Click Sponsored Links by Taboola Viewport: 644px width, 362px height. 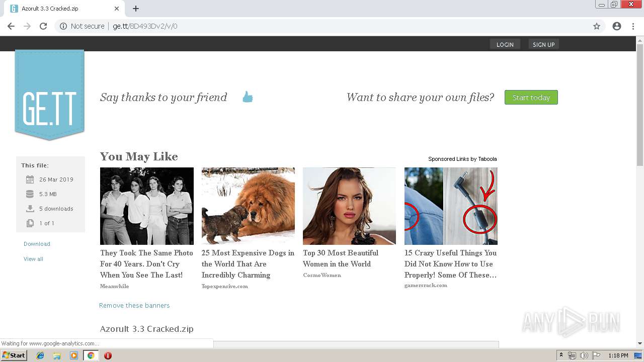pos(462,159)
